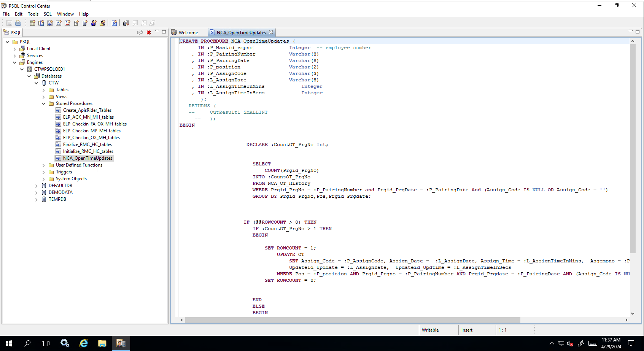Start Import Data using the import database icon
This screenshot has height=351, width=644.
coord(126,23)
